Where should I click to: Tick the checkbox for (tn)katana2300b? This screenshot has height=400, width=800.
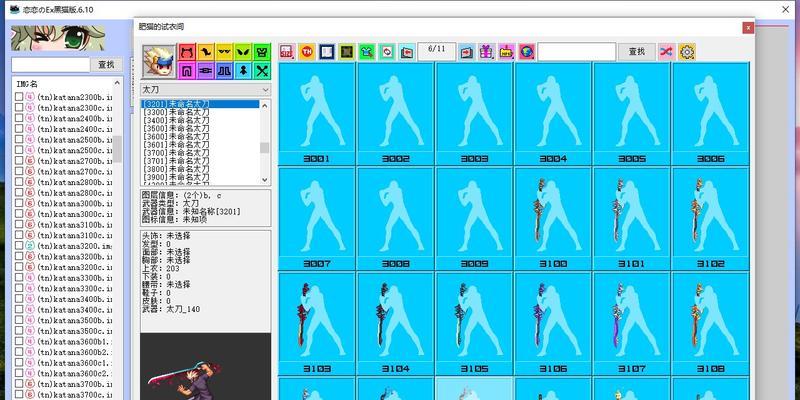tap(19, 97)
